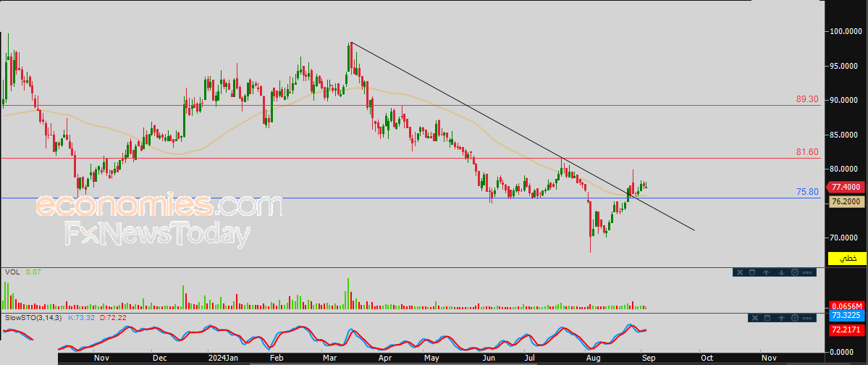
Task: Click the K:73.32 stochastic reading
Action: click(x=81, y=318)
